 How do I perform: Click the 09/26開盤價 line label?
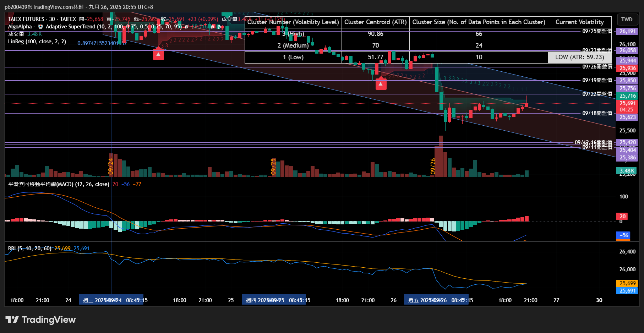point(597,67)
